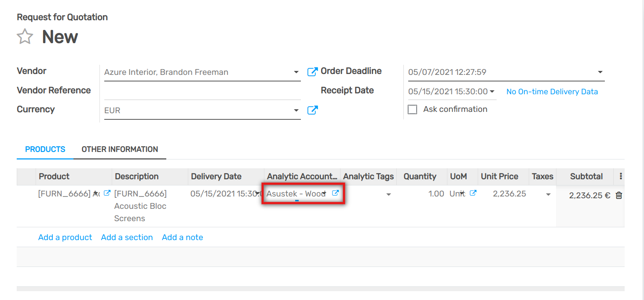Expand the Vendor dropdown
The height and width of the screenshot is (300, 644).
coord(296,72)
